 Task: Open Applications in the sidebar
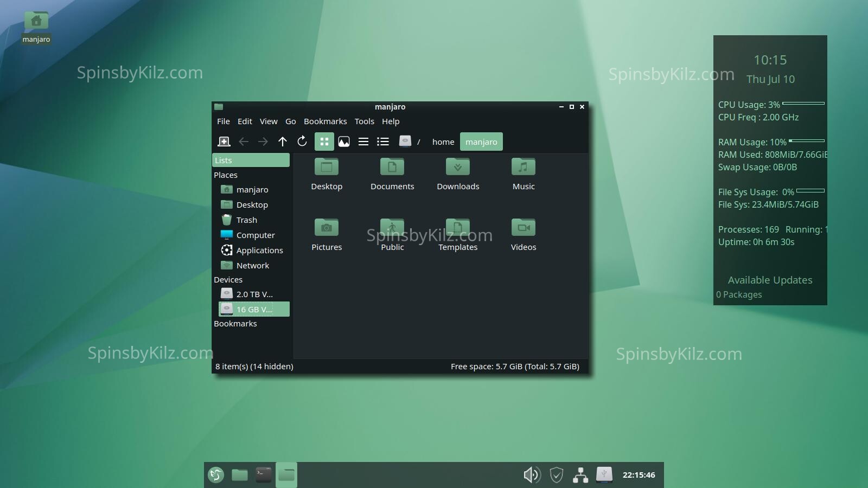[253, 250]
